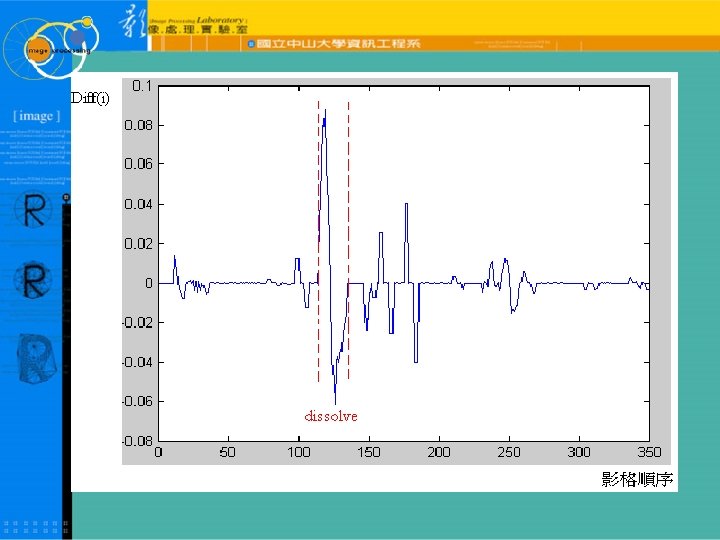
Task: Click the 200 x-axis tick label
Action: click(x=439, y=452)
